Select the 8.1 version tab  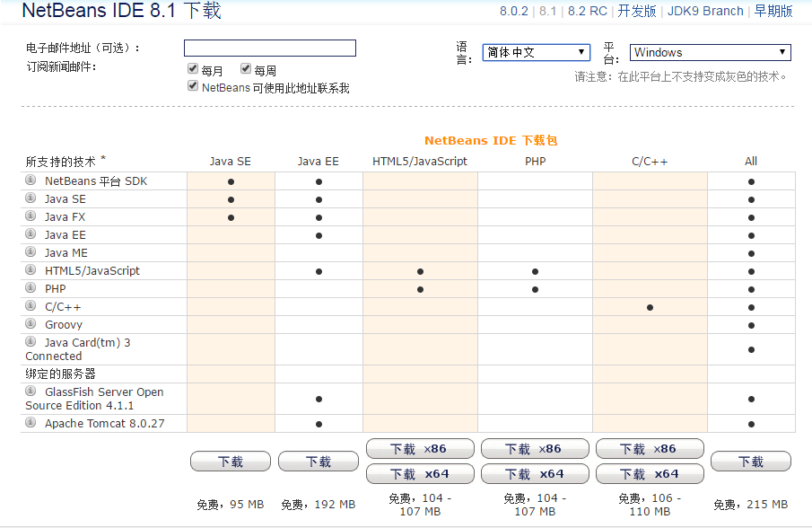(x=547, y=11)
